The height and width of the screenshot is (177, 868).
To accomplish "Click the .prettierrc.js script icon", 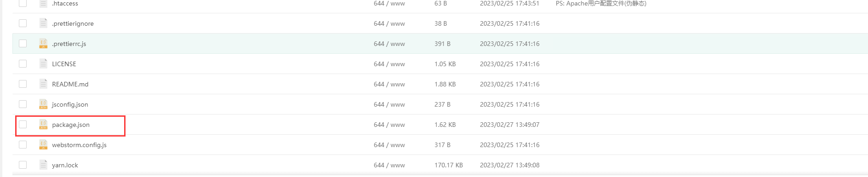I will click(43, 44).
